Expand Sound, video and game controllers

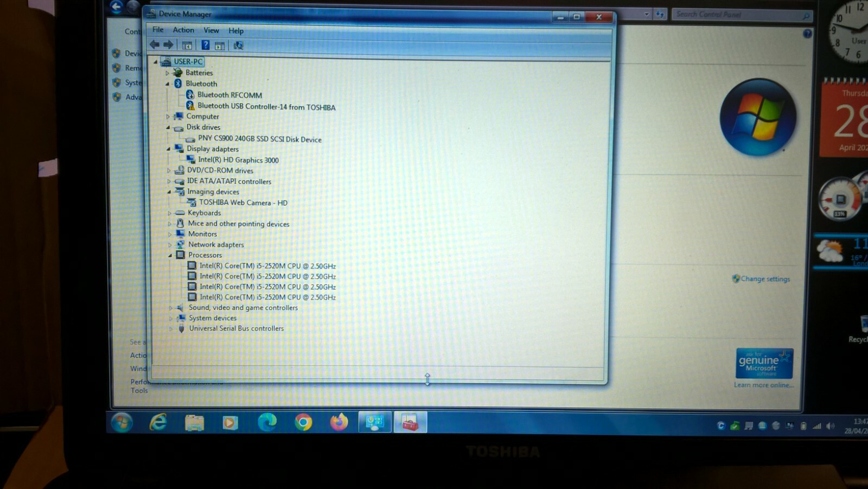tap(171, 308)
